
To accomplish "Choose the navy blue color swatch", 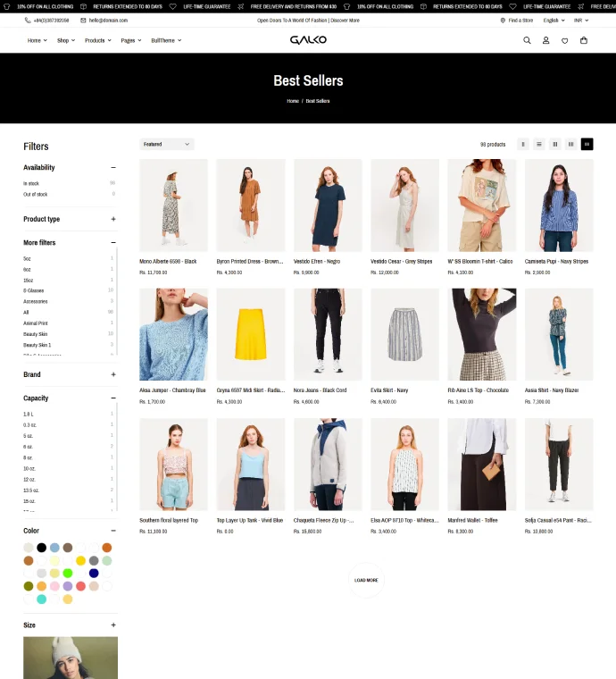I will click(94, 574).
